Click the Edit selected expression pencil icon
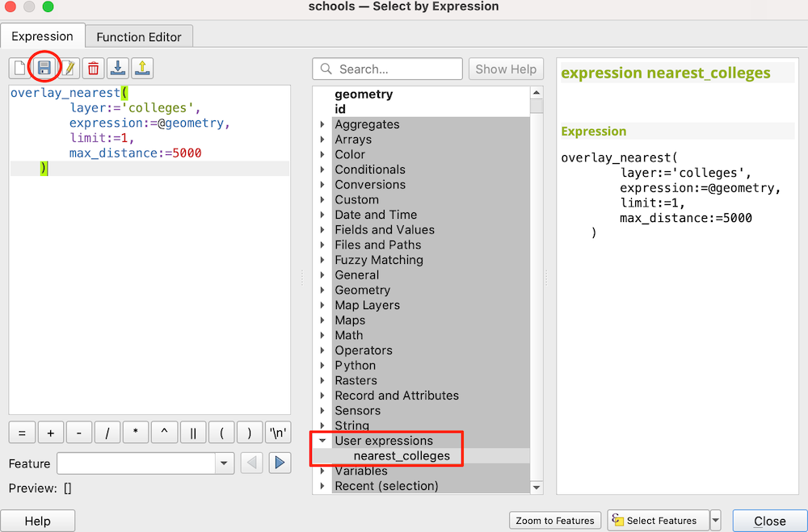The height and width of the screenshot is (532, 808). pos(69,68)
